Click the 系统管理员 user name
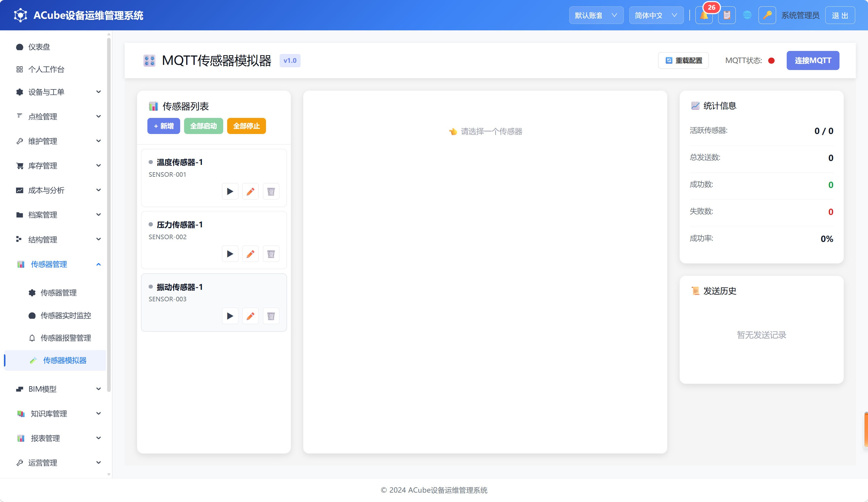 [800, 15]
